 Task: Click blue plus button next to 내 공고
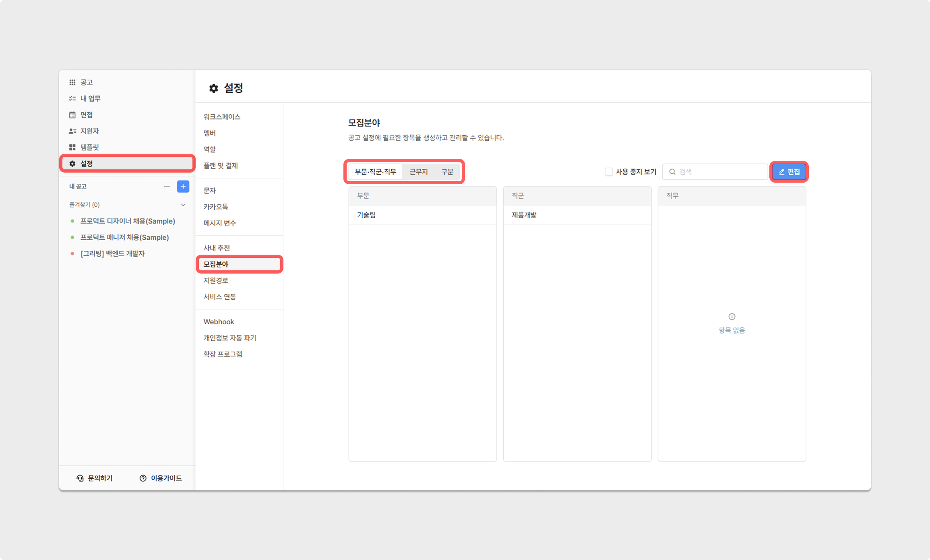(x=183, y=186)
